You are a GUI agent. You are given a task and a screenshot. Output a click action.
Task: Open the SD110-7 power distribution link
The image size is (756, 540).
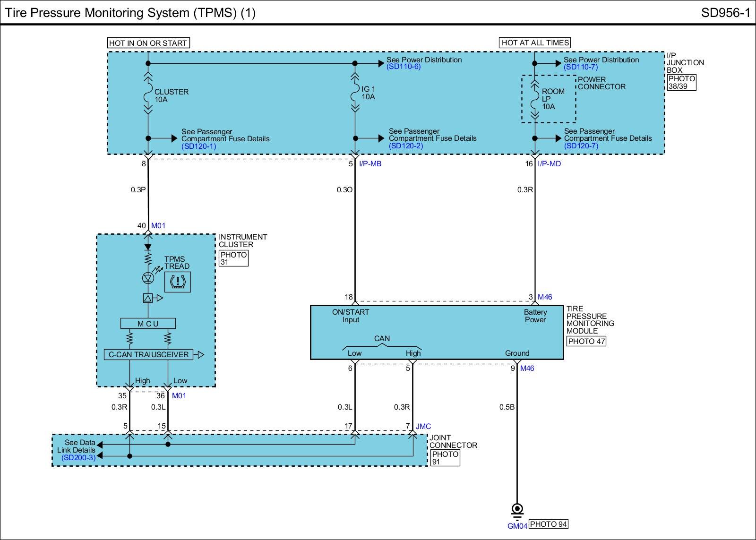tap(581, 67)
